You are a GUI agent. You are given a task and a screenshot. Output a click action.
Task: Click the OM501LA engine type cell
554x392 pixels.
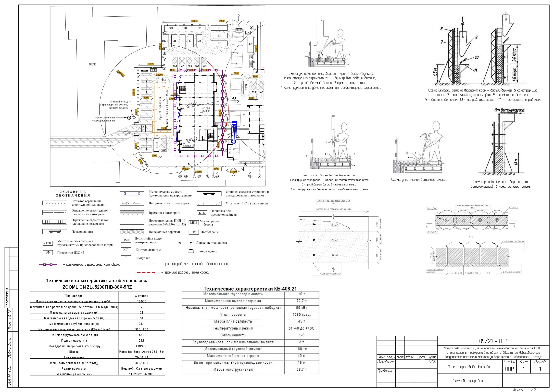[142, 357]
